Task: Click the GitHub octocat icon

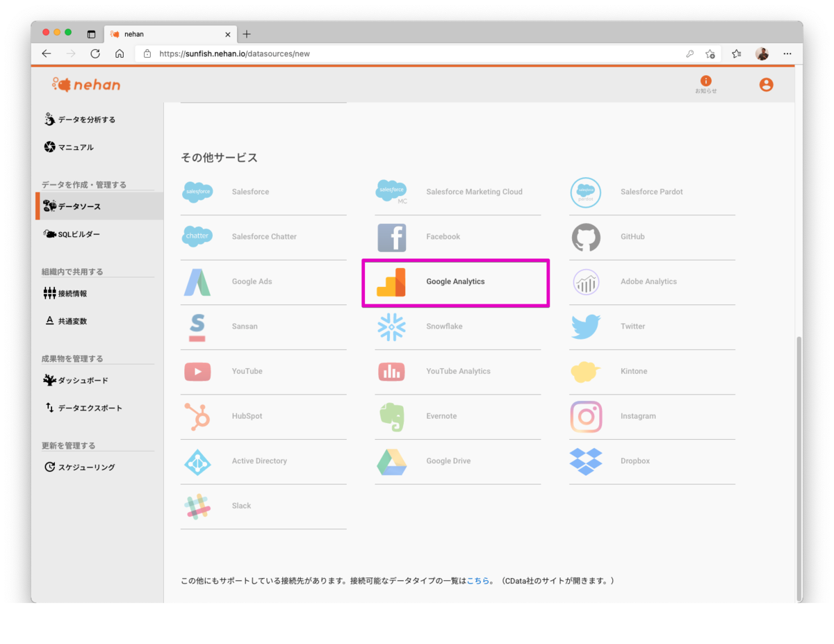Action: [586, 238]
